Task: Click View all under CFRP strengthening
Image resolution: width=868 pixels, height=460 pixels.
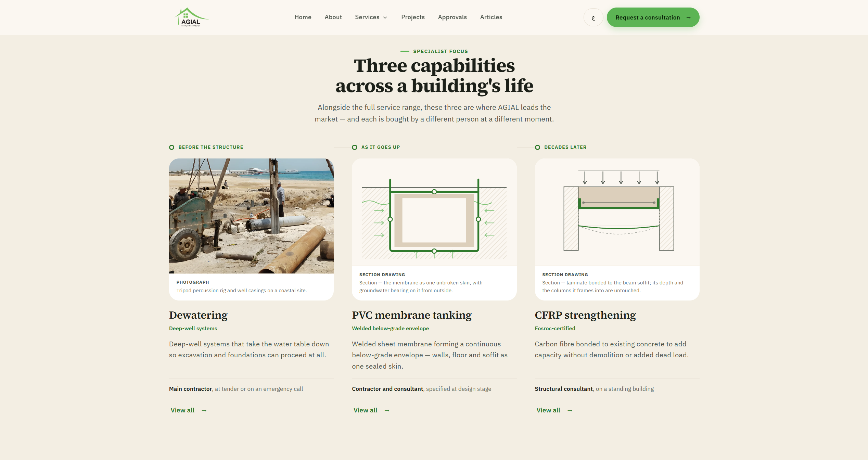Action: click(x=554, y=410)
